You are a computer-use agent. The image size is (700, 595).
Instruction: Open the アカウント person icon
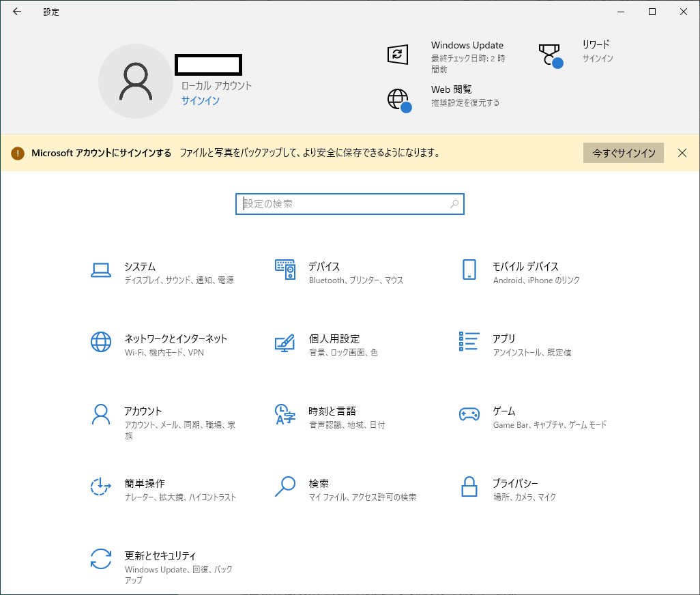tap(101, 414)
